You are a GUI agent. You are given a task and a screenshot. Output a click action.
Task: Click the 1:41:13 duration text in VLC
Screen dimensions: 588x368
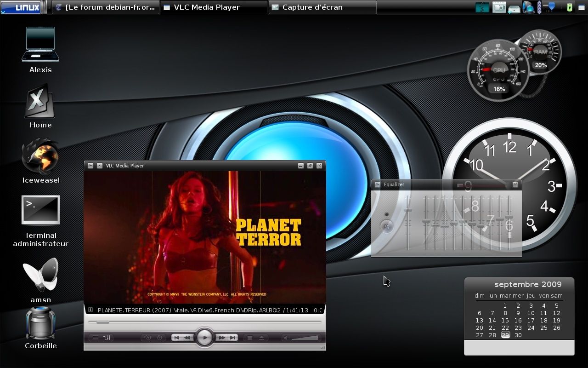click(x=296, y=310)
